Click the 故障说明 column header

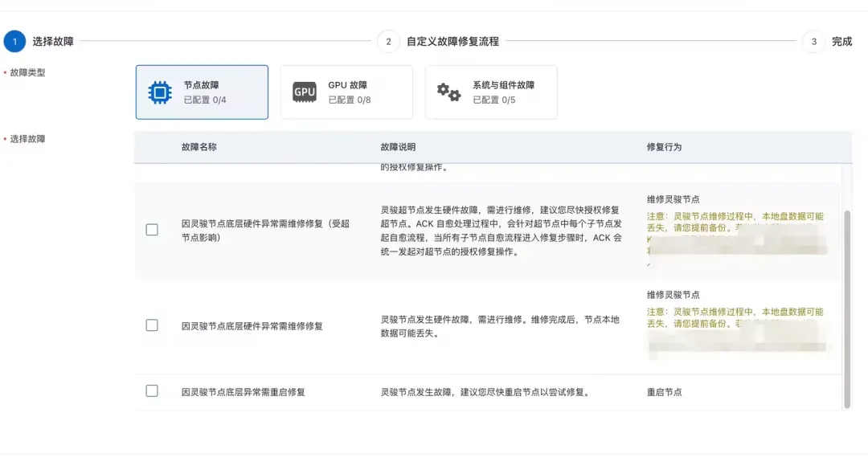(398, 147)
